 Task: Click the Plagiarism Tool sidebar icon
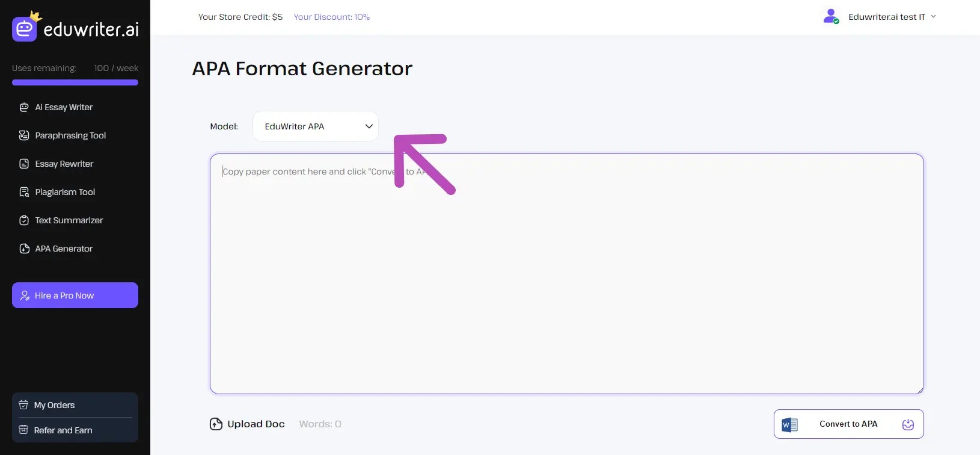pos(24,192)
